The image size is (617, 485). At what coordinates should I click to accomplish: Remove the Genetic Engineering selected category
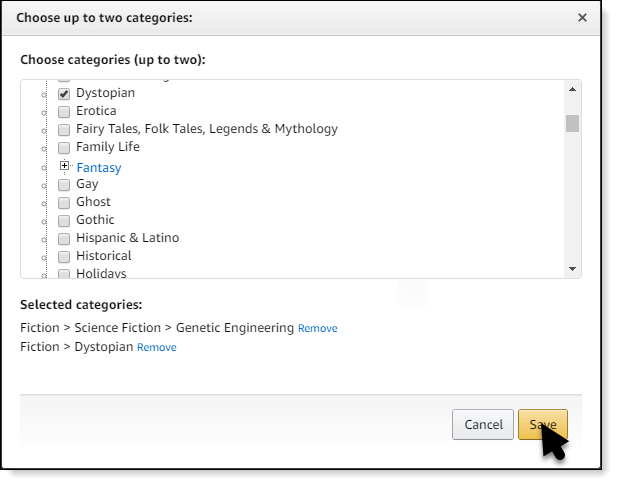point(318,329)
